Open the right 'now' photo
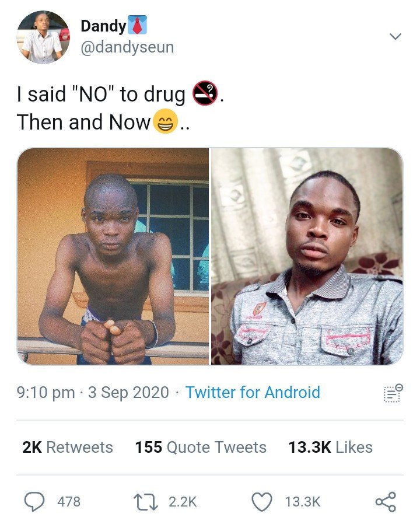The width and height of the screenshot is (420, 524). [307, 256]
